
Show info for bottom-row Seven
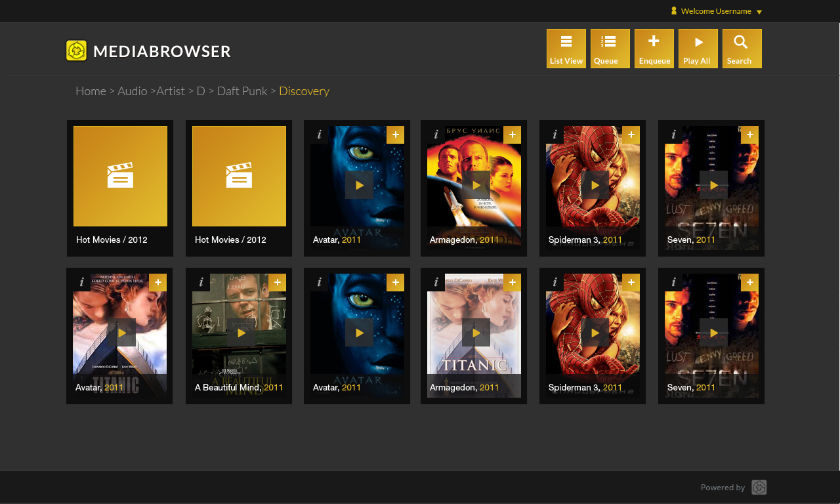(673, 282)
